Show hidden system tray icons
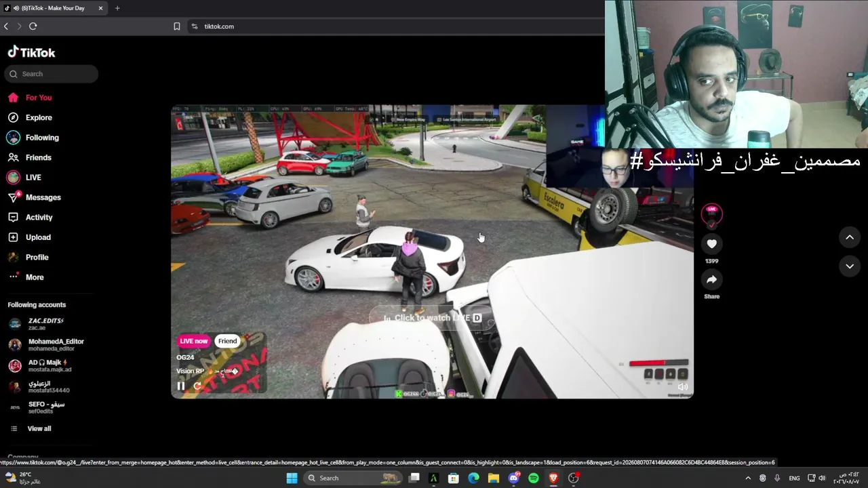Image resolution: width=868 pixels, height=488 pixels. 748,478
